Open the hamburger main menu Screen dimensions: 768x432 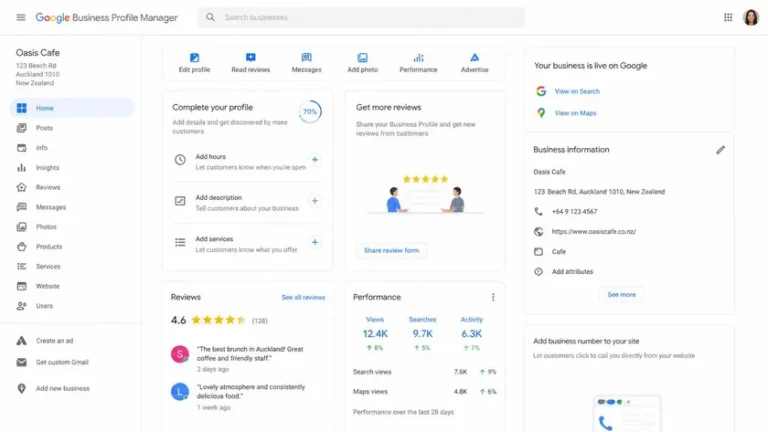21,18
